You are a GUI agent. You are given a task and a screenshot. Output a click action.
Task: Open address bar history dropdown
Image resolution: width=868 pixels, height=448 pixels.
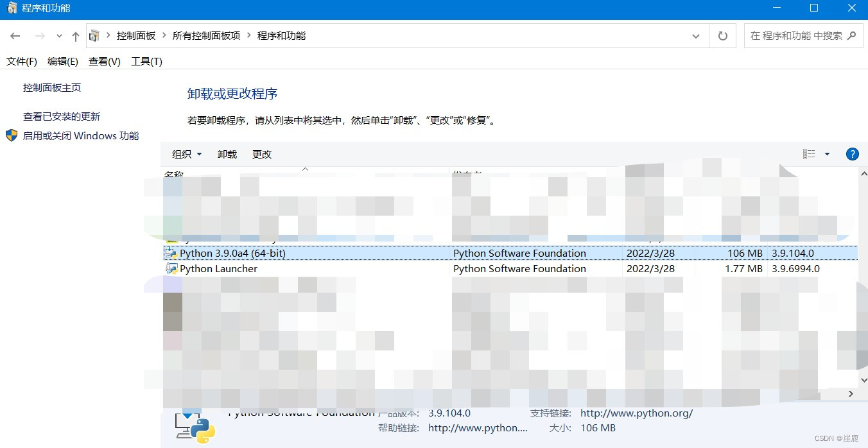tap(696, 36)
